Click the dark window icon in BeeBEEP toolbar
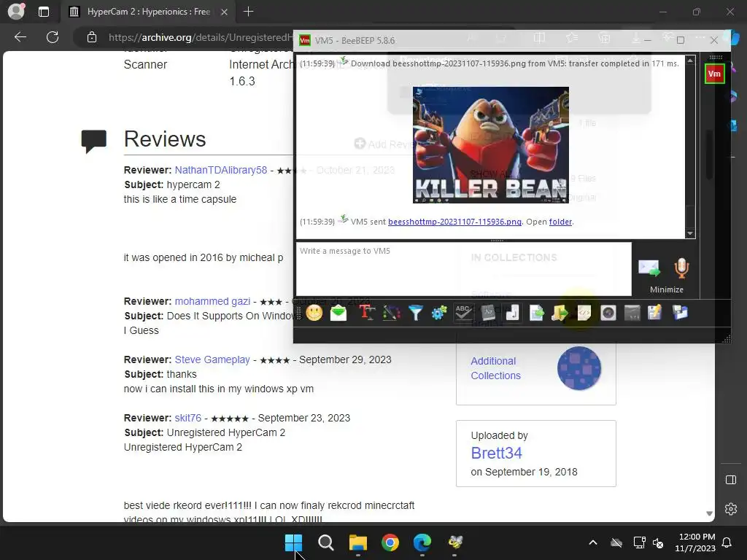The width and height of the screenshot is (747, 560). (x=632, y=313)
